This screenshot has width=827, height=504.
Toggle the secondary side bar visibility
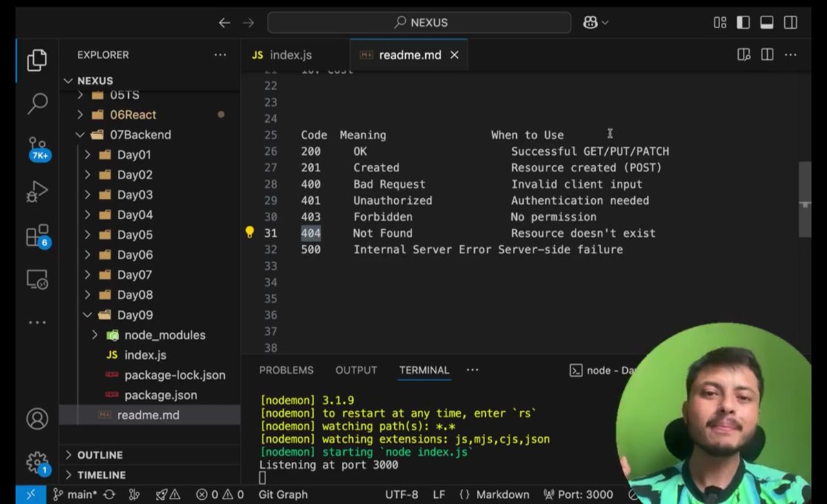pyautogui.click(x=790, y=23)
